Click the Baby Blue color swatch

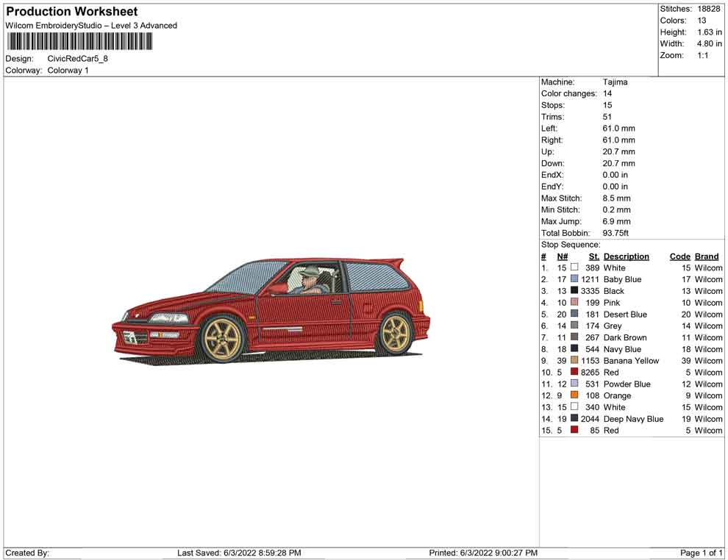pos(574,279)
